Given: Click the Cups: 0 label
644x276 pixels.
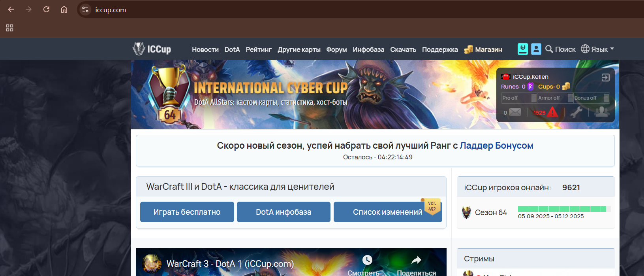Looking at the screenshot, I should [549, 87].
